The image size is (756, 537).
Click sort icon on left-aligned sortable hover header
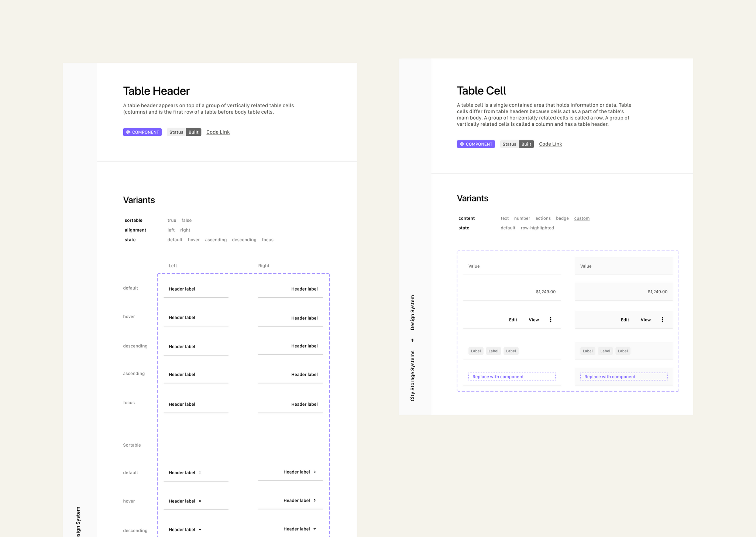click(200, 501)
